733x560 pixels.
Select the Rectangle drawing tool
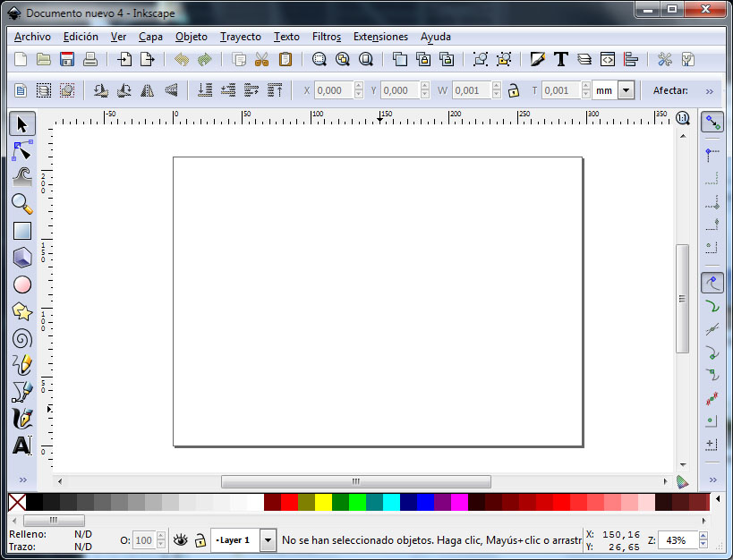click(22, 231)
